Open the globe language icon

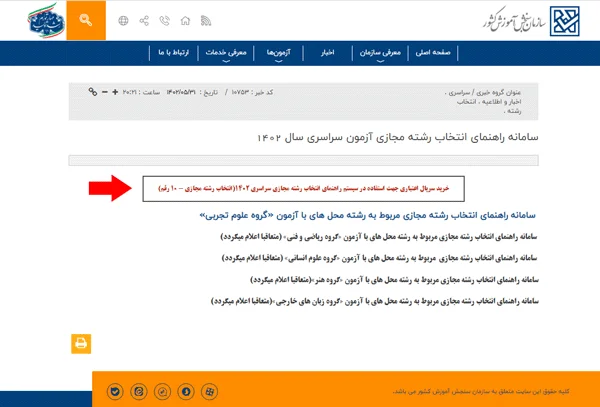123,21
